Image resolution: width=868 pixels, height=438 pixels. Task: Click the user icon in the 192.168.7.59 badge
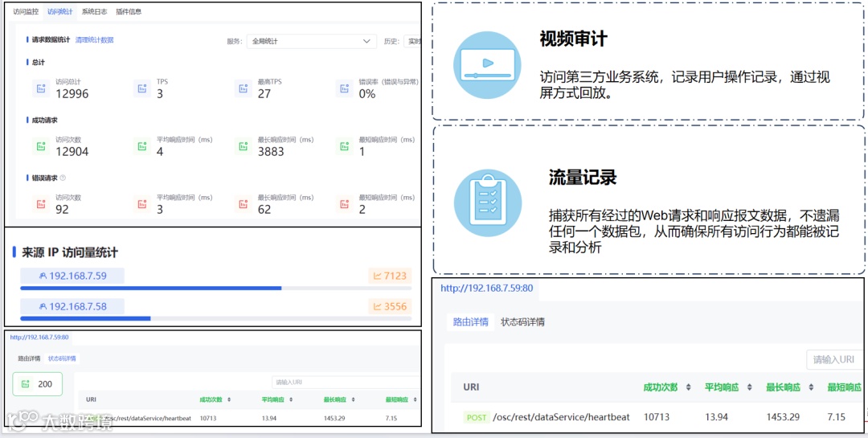coord(43,276)
